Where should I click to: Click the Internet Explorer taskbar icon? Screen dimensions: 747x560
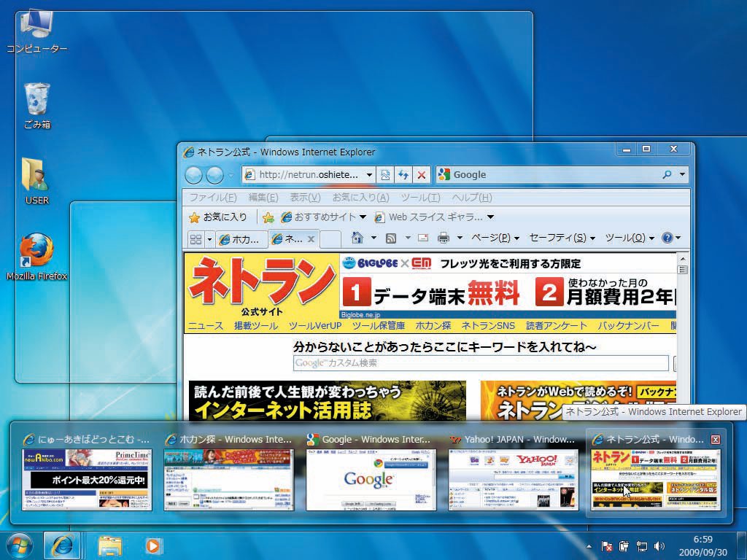pyautogui.click(x=62, y=545)
